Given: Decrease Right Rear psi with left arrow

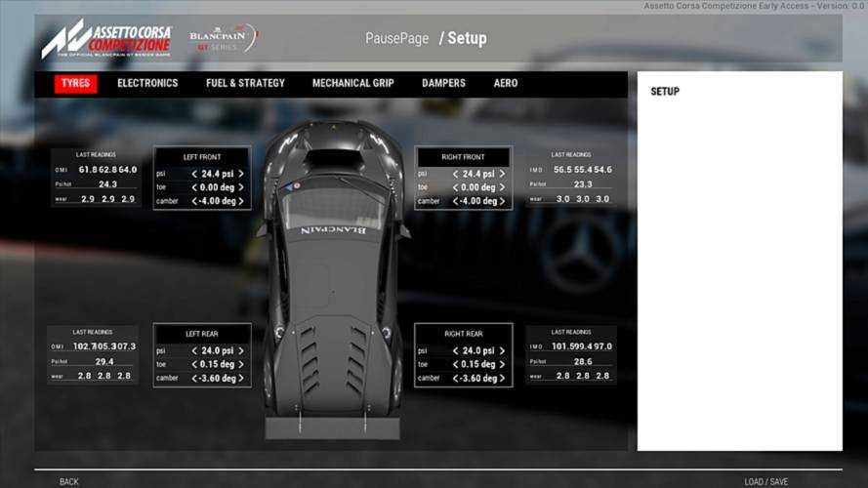Looking at the screenshot, I should tap(456, 350).
